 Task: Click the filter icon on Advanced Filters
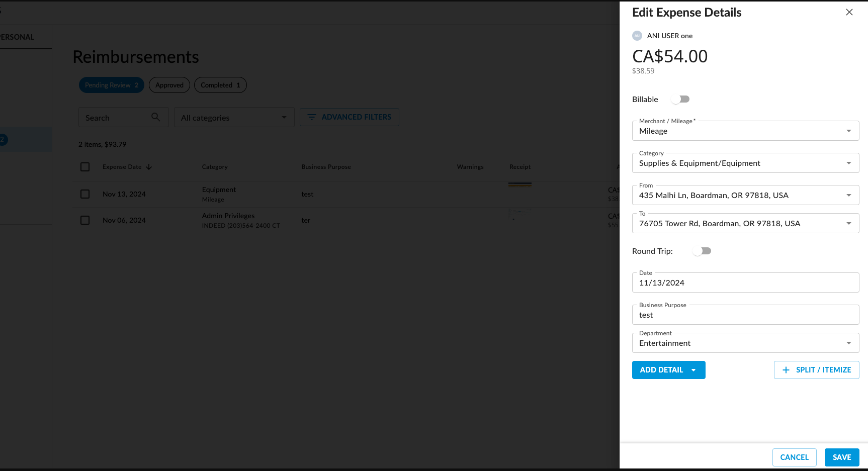click(312, 117)
